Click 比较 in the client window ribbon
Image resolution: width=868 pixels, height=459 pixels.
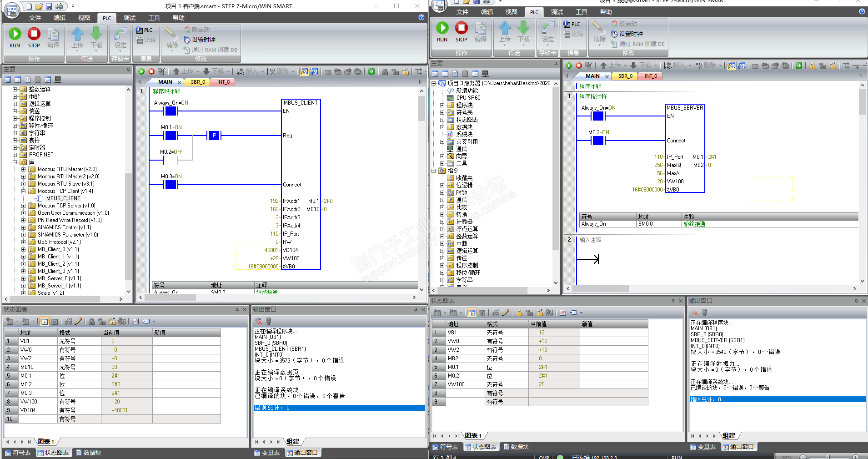[146, 40]
